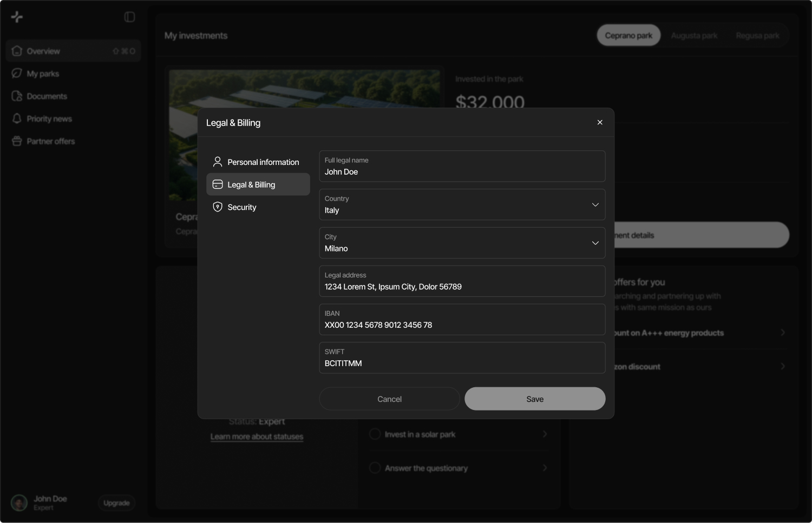Viewport: 812px width, 523px height.
Task: Open Personal information section
Action: 258,162
